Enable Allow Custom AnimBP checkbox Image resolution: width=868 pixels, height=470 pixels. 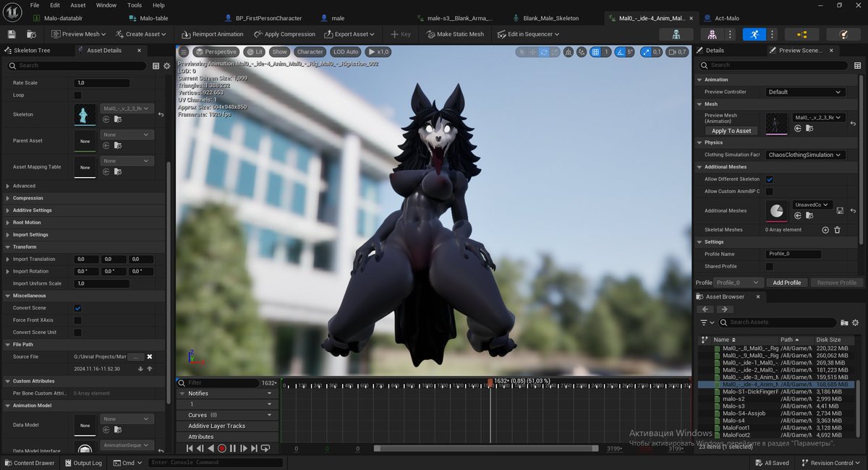pyautogui.click(x=770, y=192)
